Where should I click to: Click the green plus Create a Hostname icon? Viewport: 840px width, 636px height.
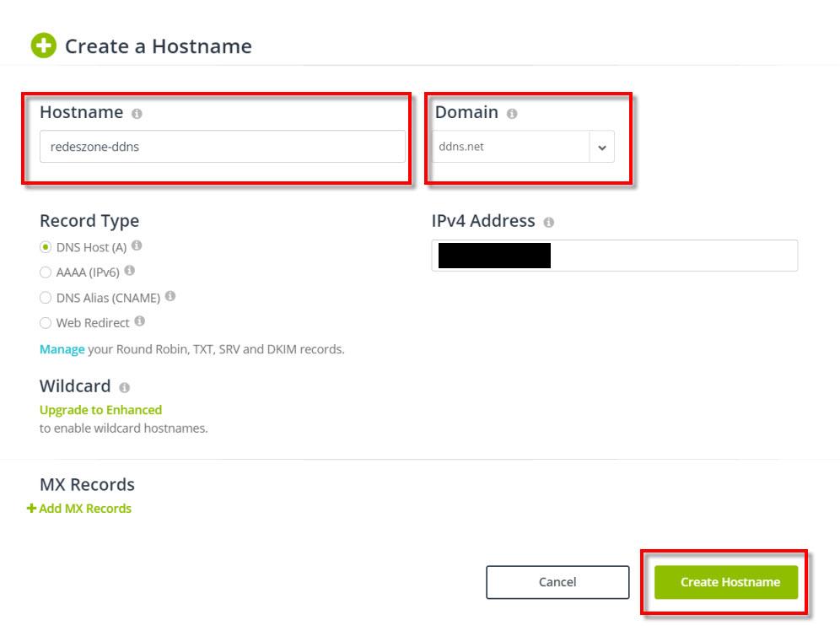pos(43,46)
